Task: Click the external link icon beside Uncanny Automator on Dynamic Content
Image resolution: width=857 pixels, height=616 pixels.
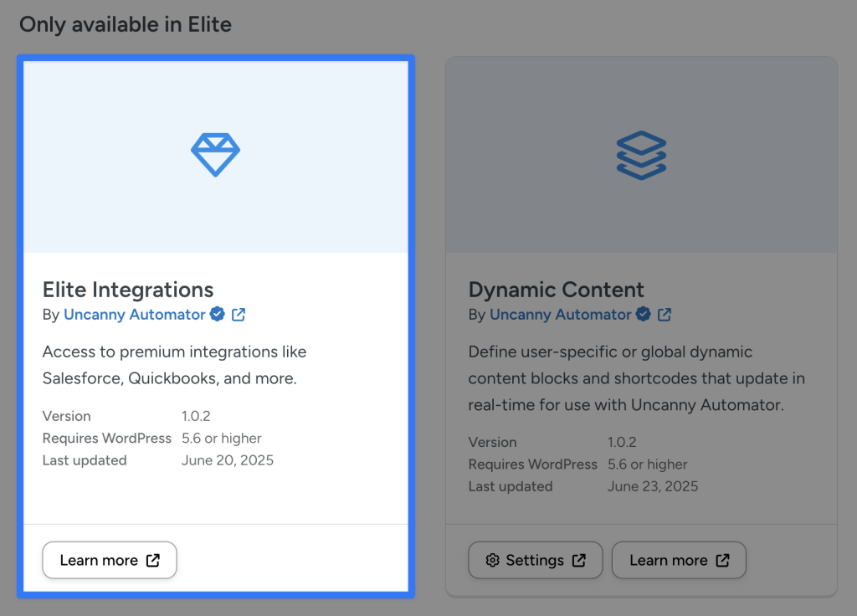Action: (x=665, y=315)
